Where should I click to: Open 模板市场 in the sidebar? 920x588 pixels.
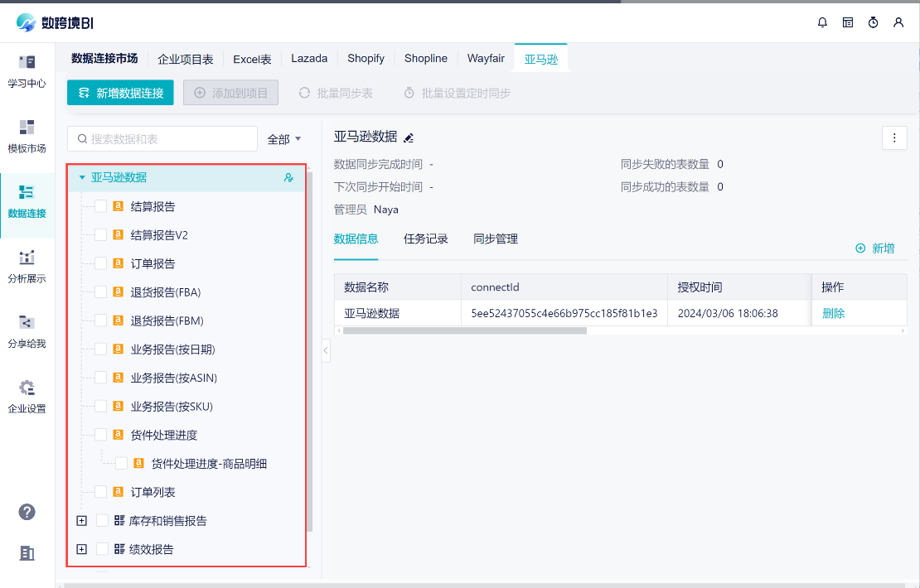(27, 136)
